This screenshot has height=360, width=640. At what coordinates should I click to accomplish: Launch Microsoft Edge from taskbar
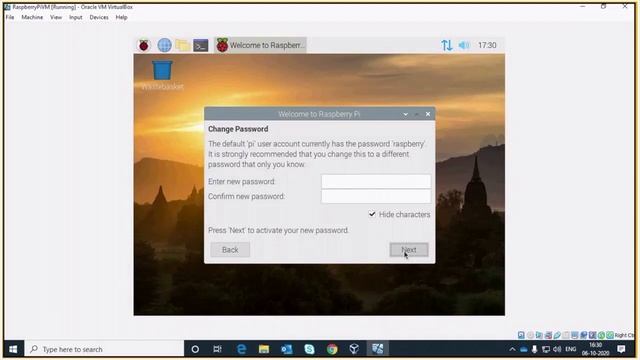point(241,349)
